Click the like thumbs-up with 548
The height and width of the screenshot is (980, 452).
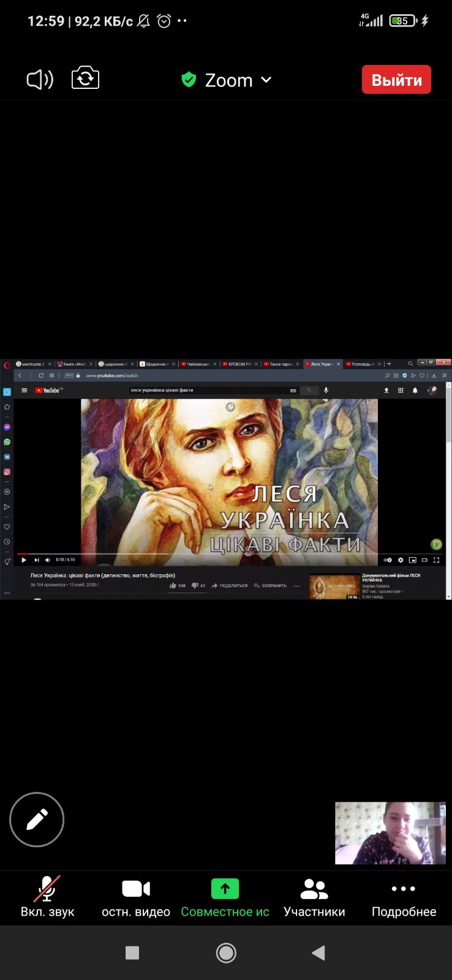[x=178, y=585]
